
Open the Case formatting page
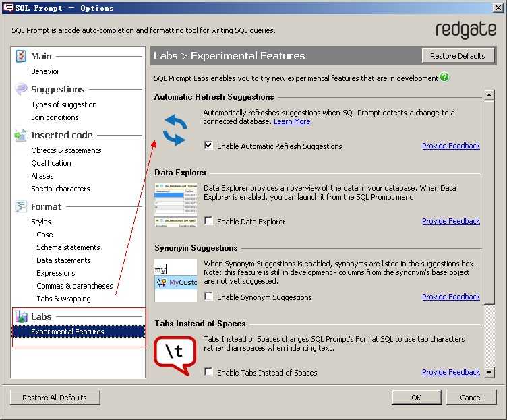click(44, 235)
